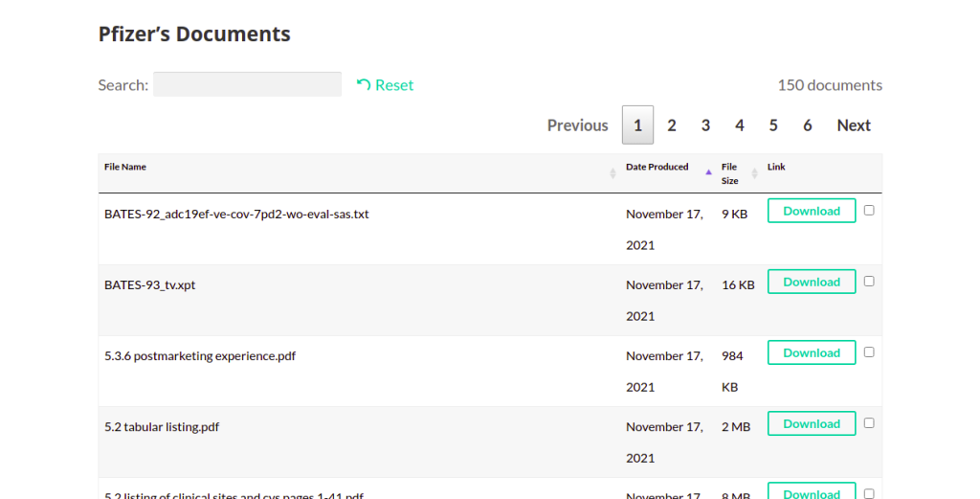
Task: Download 5.2 tabular listing.pdf
Action: [x=812, y=424]
